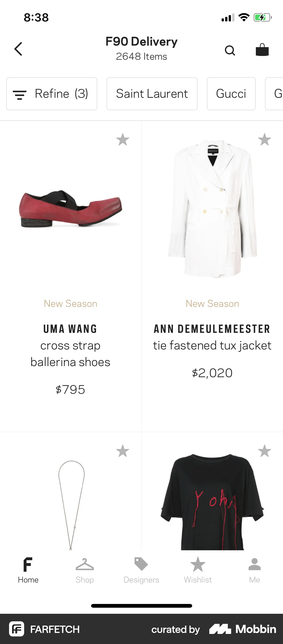Filter by Gucci
Image resolution: width=283 pixels, height=644 pixels.
[x=231, y=93]
